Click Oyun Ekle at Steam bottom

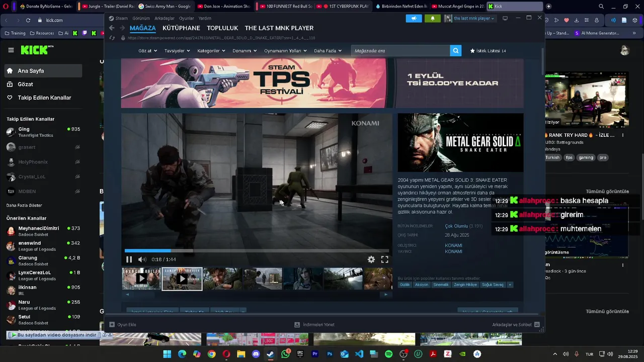(123, 325)
